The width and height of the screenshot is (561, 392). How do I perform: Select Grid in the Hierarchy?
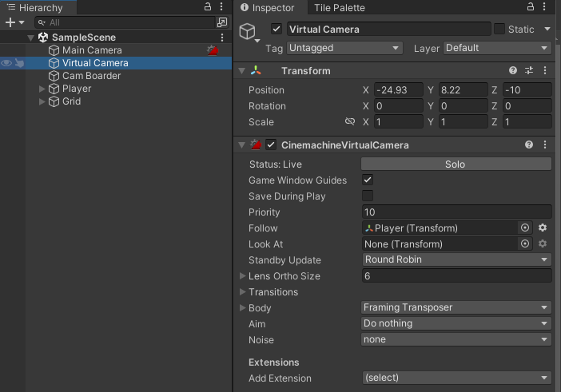72,101
